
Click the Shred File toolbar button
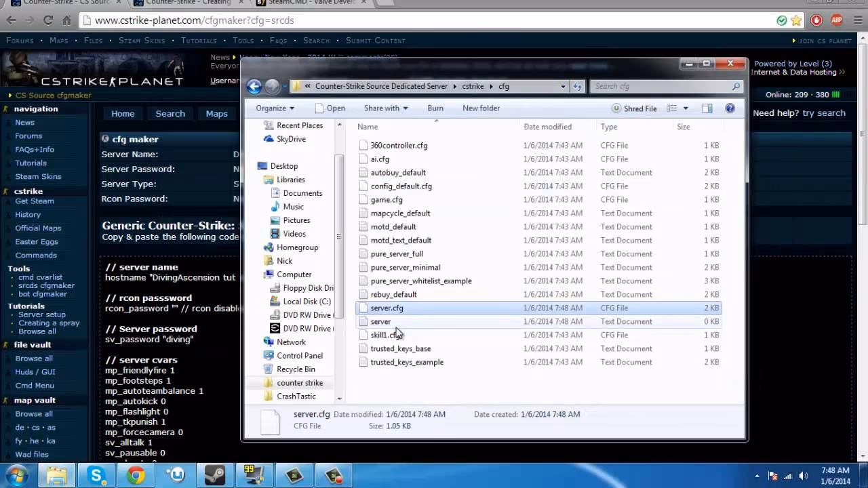point(635,108)
